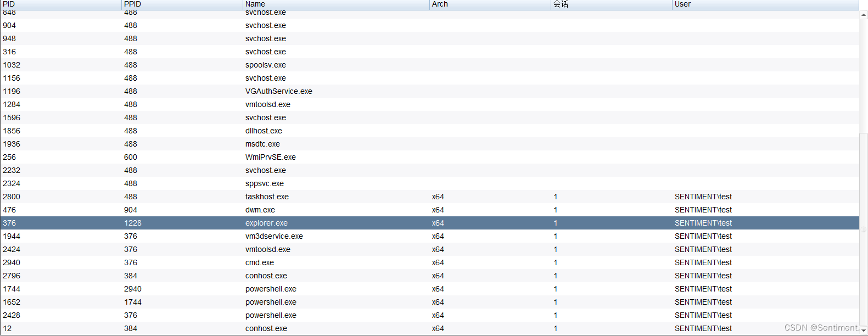Select the WmiPrvSE.exe process row
868x336 pixels.
[x=429, y=157]
